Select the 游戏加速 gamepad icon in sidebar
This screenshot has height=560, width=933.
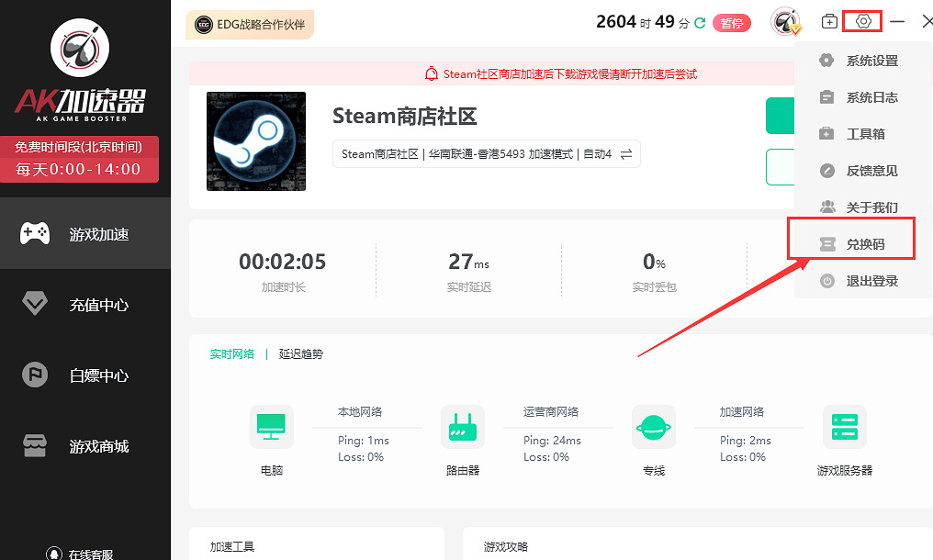tap(84, 233)
